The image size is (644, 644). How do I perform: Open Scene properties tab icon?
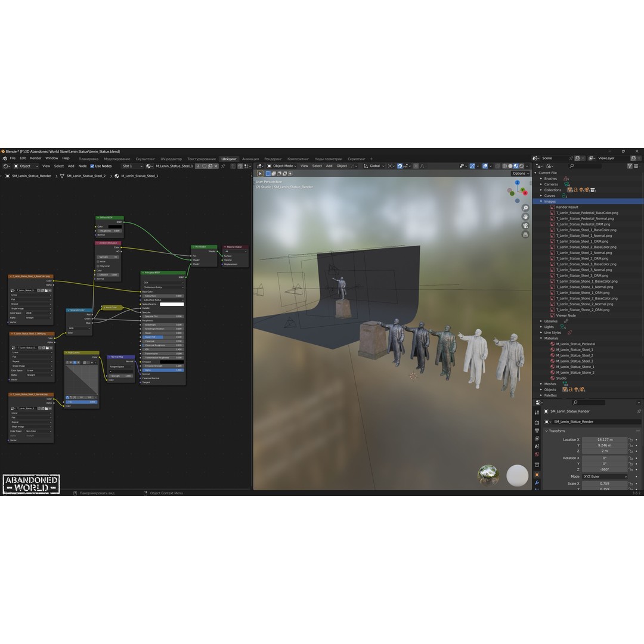click(x=537, y=447)
